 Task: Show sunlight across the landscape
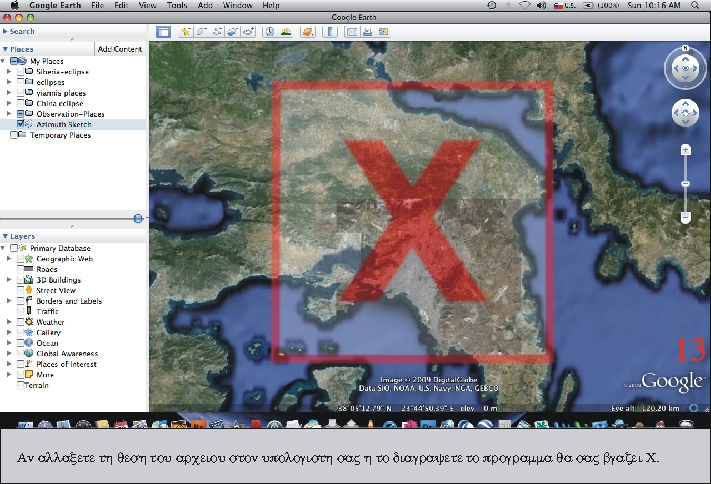286,32
